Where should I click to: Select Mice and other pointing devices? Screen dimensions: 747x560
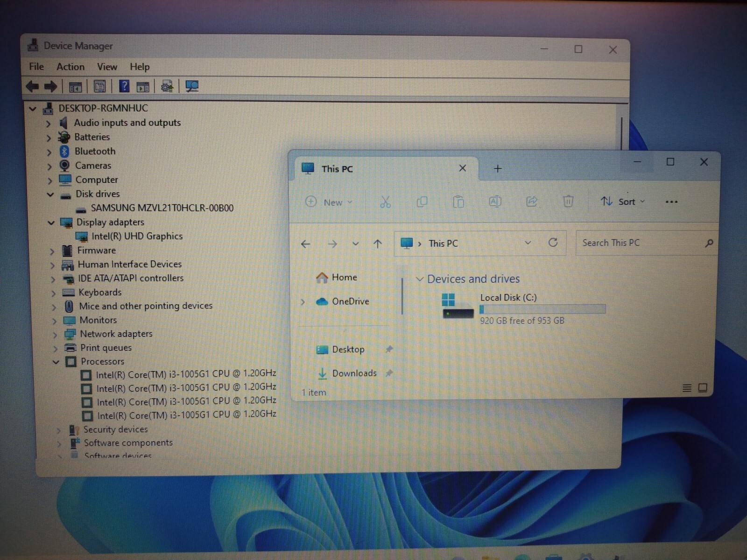click(146, 306)
